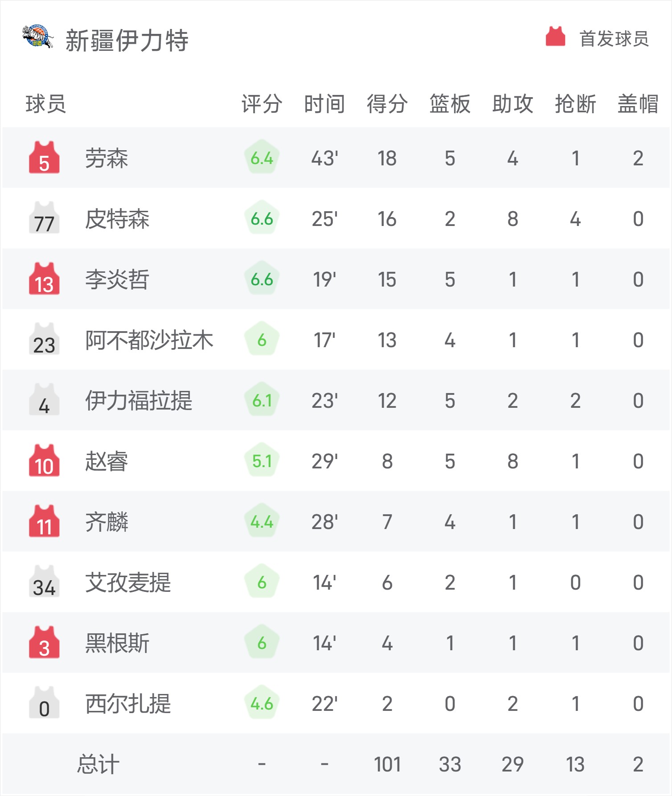Click the gray jersey icon numbered 23
This screenshot has width=672, height=796.
(44, 339)
